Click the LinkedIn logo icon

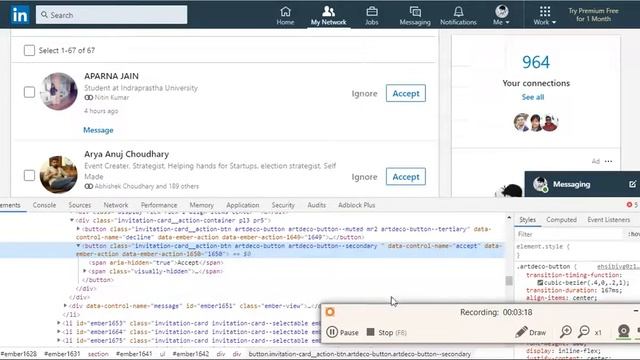(20, 15)
